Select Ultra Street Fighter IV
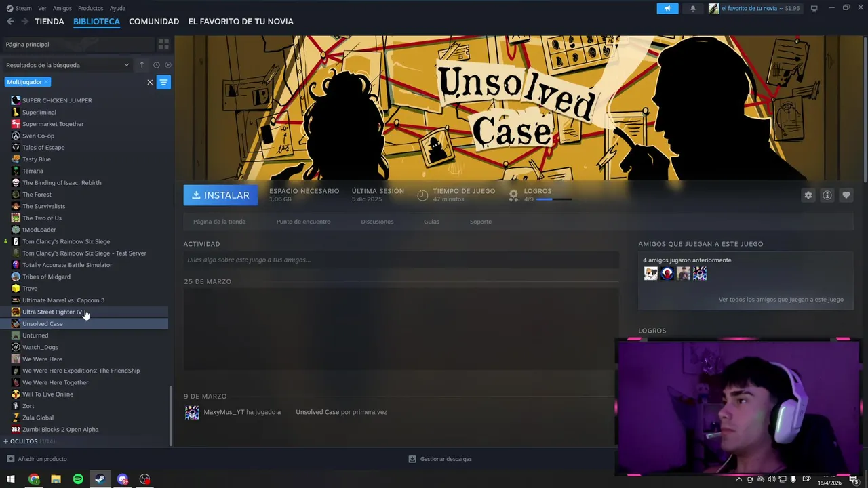This screenshot has width=868, height=488. coord(52,312)
